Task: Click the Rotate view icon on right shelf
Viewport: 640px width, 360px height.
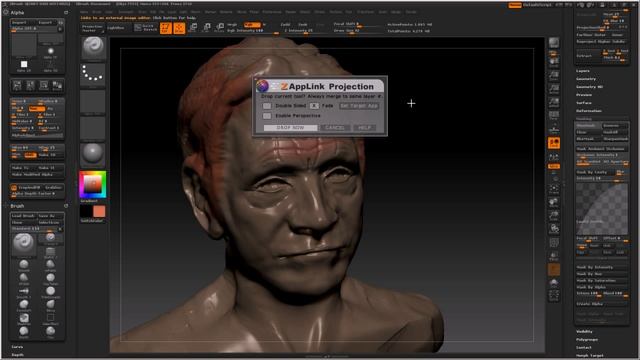Action: point(554,229)
